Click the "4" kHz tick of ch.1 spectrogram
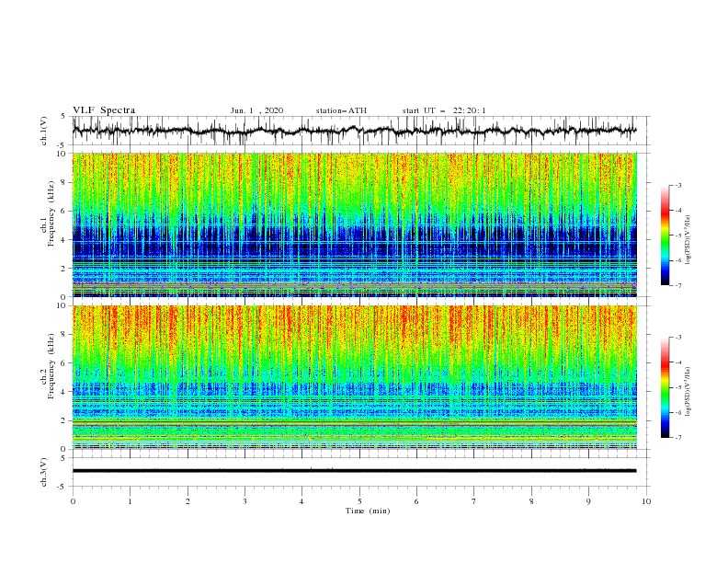728x563 pixels. [x=63, y=240]
